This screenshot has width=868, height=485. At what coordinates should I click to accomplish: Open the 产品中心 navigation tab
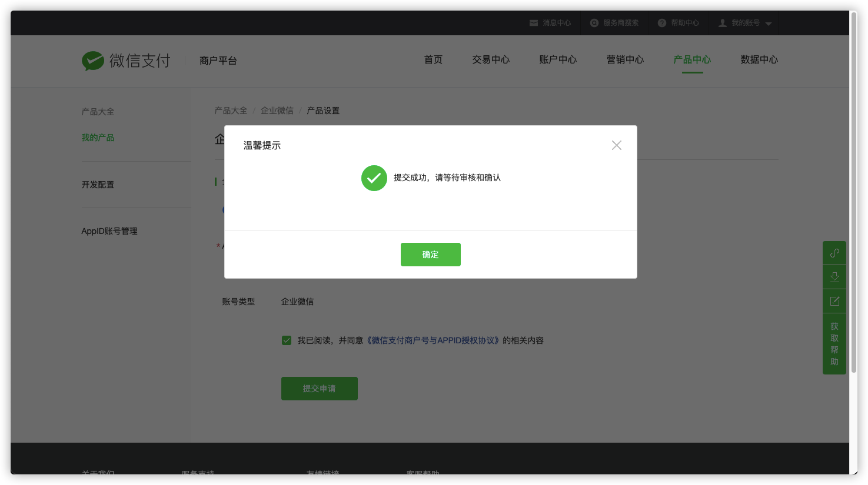click(692, 60)
